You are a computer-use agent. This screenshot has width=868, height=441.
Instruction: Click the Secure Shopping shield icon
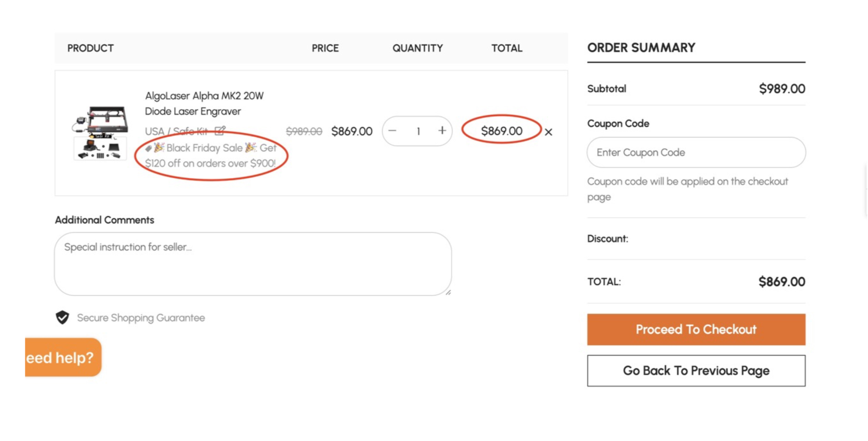(62, 317)
